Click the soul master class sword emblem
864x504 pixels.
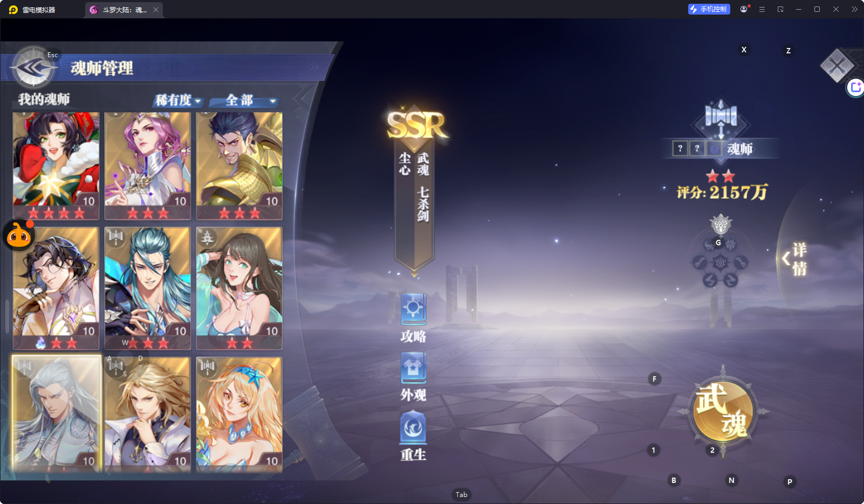(721, 116)
